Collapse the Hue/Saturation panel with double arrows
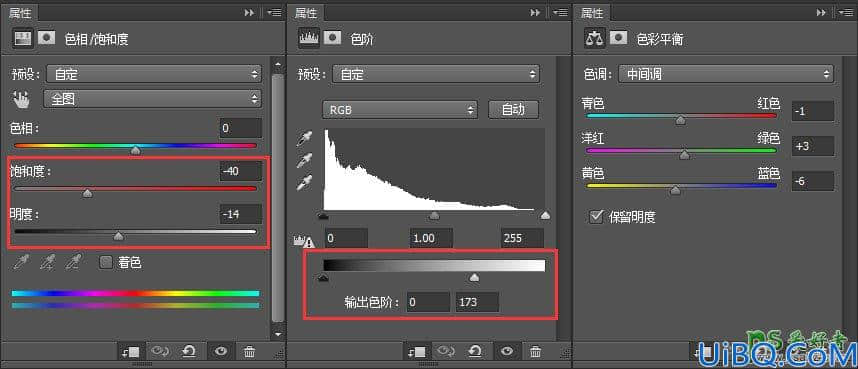Image resolution: width=858 pixels, height=369 pixels. pyautogui.click(x=250, y=12)
